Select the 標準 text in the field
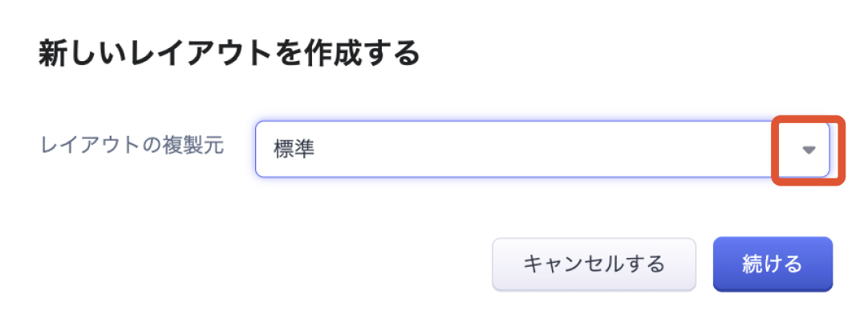Image resolution: width=868 pixels, height=331 pixels. pyautogui.click(x=294, y=149)
